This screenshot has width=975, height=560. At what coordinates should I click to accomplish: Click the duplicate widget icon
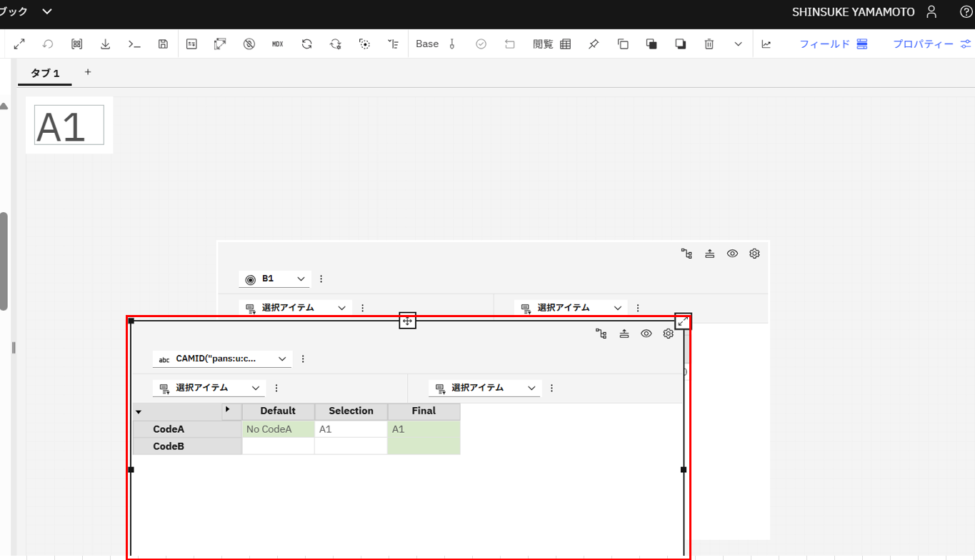coord(623,44)
